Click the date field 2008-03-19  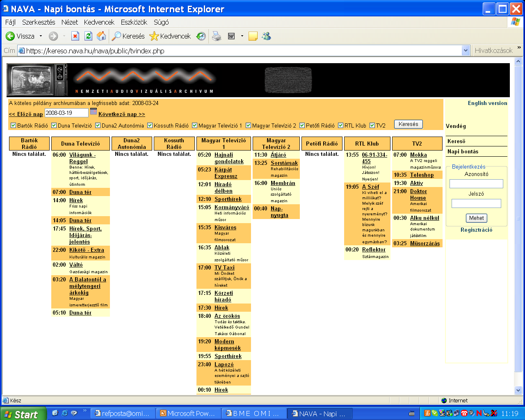[x=66, y=113]
